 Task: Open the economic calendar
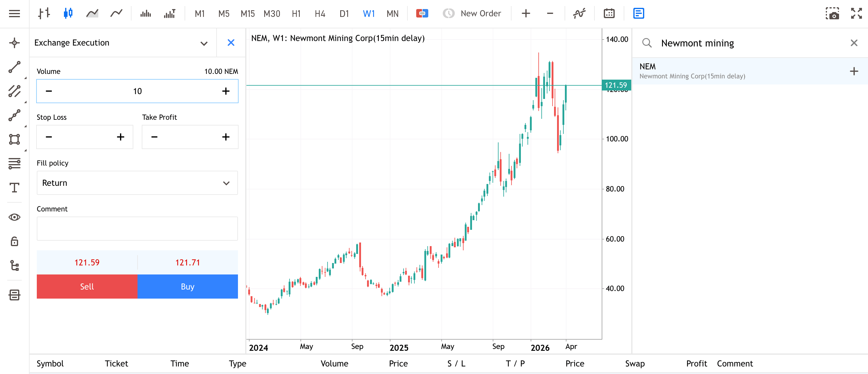pos(609,14)
